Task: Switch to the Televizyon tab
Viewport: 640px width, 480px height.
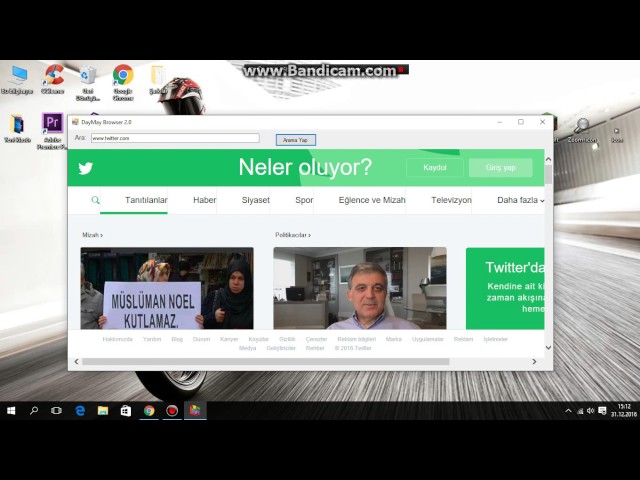Action: 451,200
